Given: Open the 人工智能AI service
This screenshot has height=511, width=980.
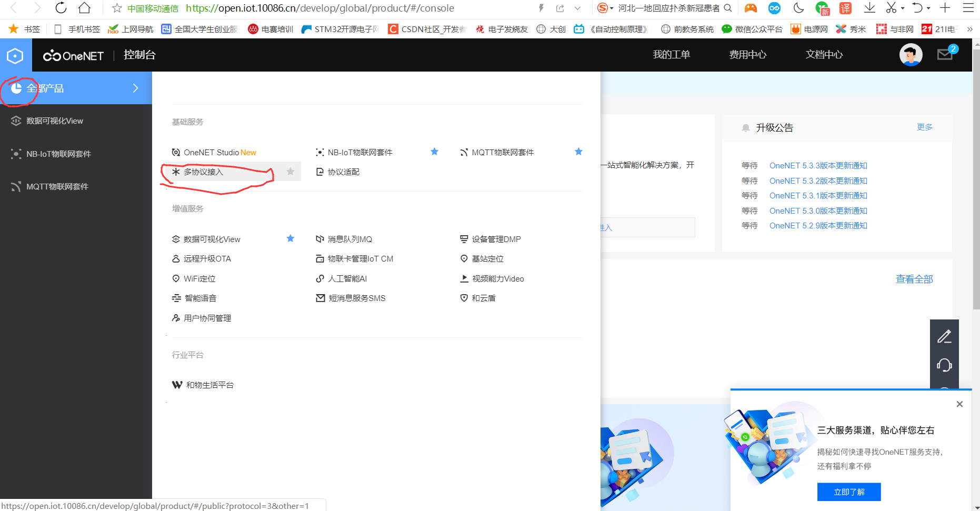Looking at the screenshot, I should coord(347,278).
